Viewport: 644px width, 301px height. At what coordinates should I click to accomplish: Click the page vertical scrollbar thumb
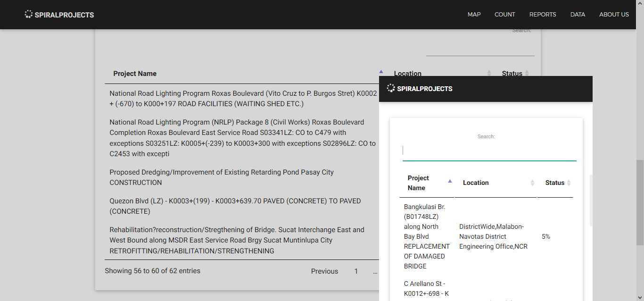640,202
